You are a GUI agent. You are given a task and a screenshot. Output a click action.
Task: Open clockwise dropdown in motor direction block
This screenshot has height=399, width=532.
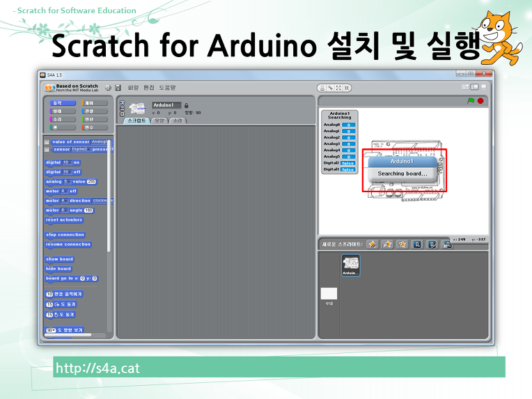click(x=102, y=201)
